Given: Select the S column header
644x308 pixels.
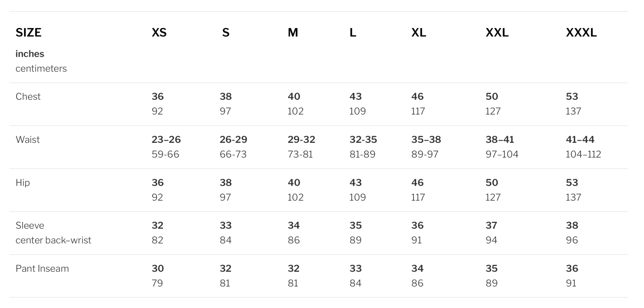Looking at the screenshot, I should (226, 32).
